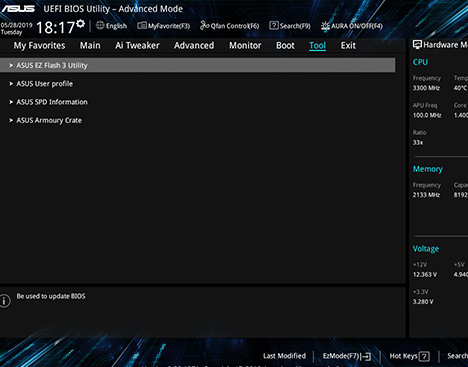The image size is (468, 367).
Task: Open MyFavorite(F3) folder icon
Action: tap(142, 25)
